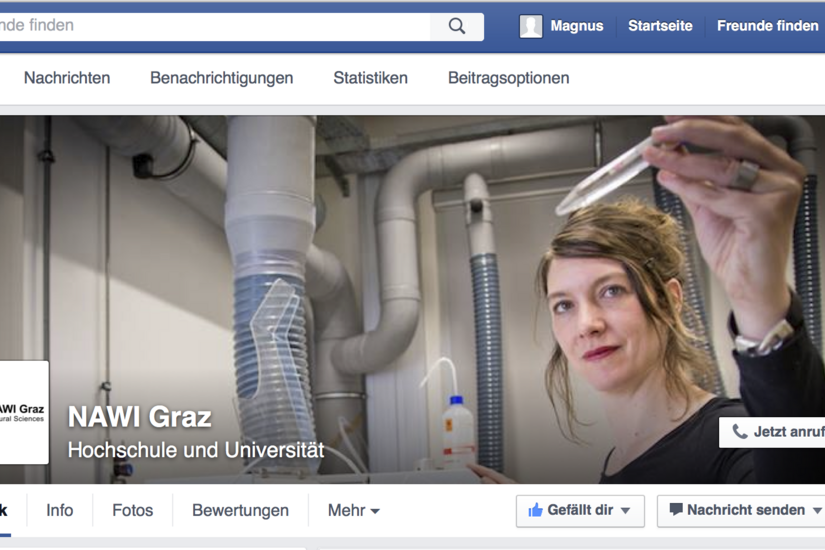Select the Statistiken tab
825x550 pixels.
[x=370, y=78]
